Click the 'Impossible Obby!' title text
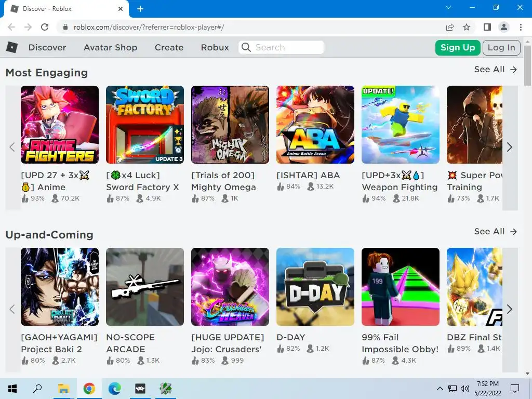Viewport: 532px width, 399px height. pyautogui.click(x=400, y=349)
